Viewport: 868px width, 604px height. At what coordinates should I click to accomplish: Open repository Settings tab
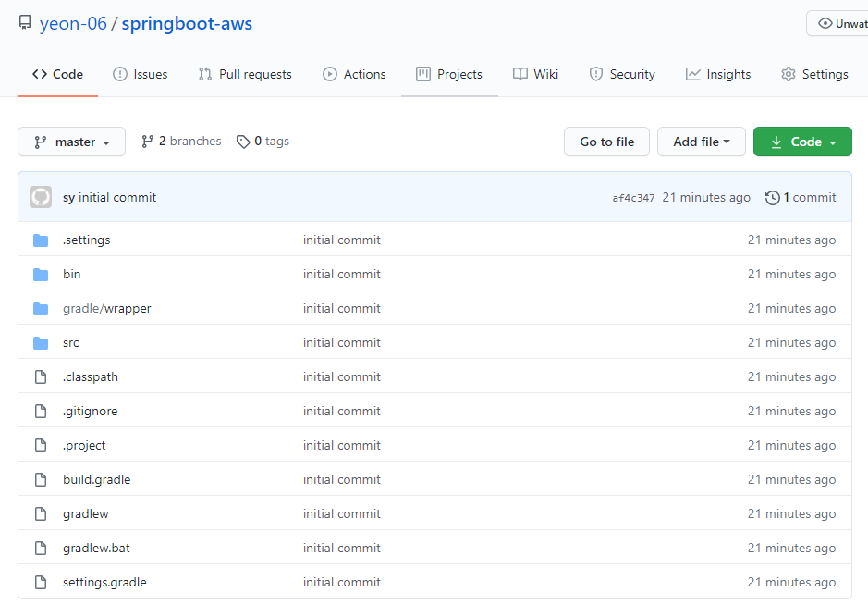pos(814,74)
